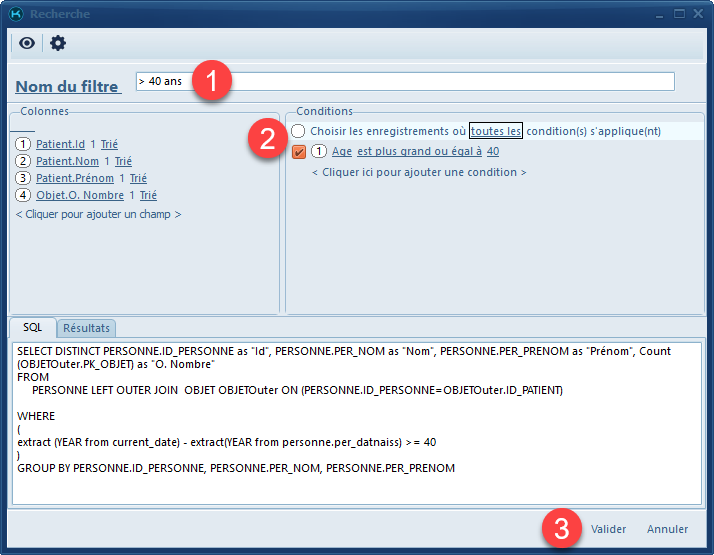
Task: Change the 'est plus grand ou égal à' operator
Action: click(x=419, y=152)
